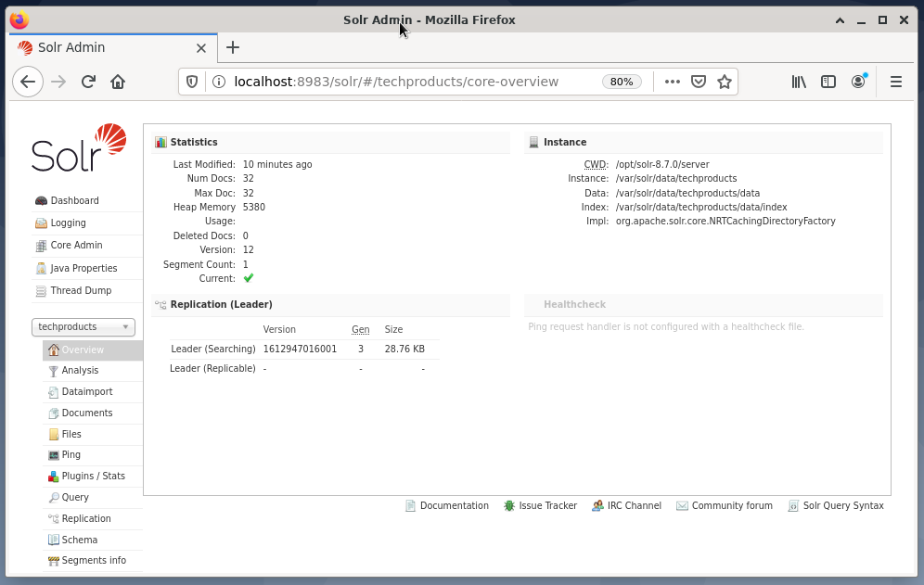Go to Firefox home page icon
This screenshot has height=585, width=924.
click(118, 82)
